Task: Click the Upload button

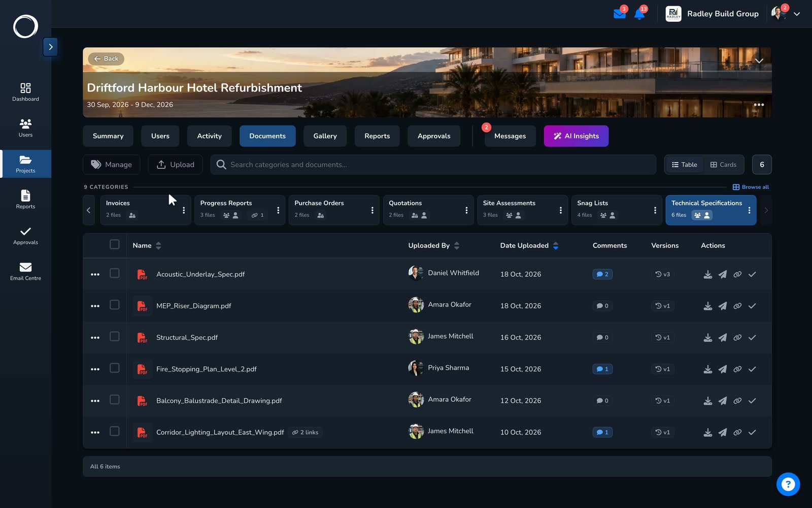Action: tap(175, 165)
